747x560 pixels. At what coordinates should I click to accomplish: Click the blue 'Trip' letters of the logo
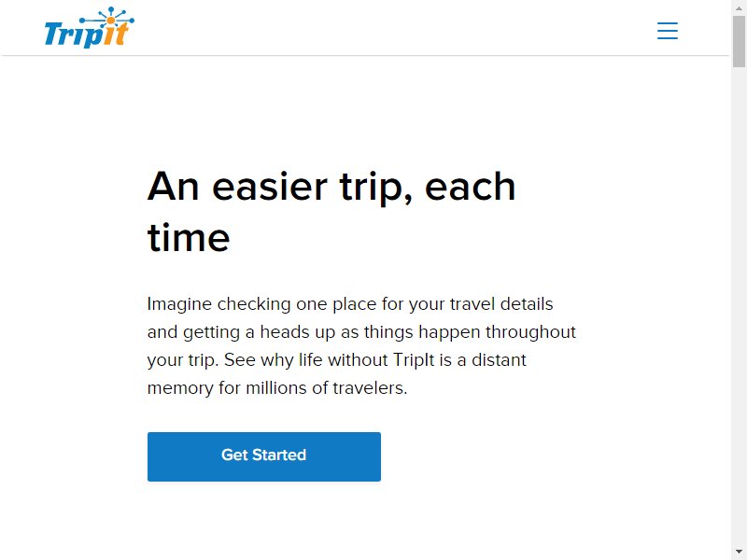coord(73,35)
